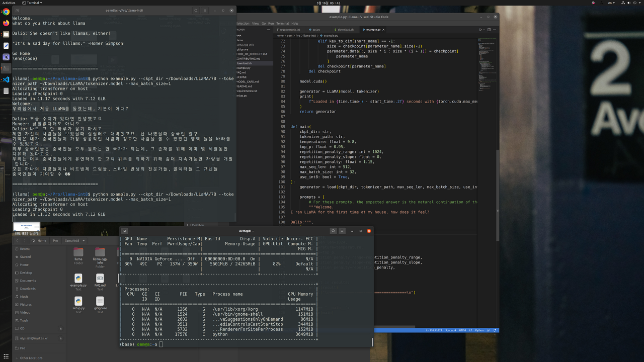Open Visual Studio Code from the dock
Image resolution: width=644 pixels, height=362 pixels.
6,79
